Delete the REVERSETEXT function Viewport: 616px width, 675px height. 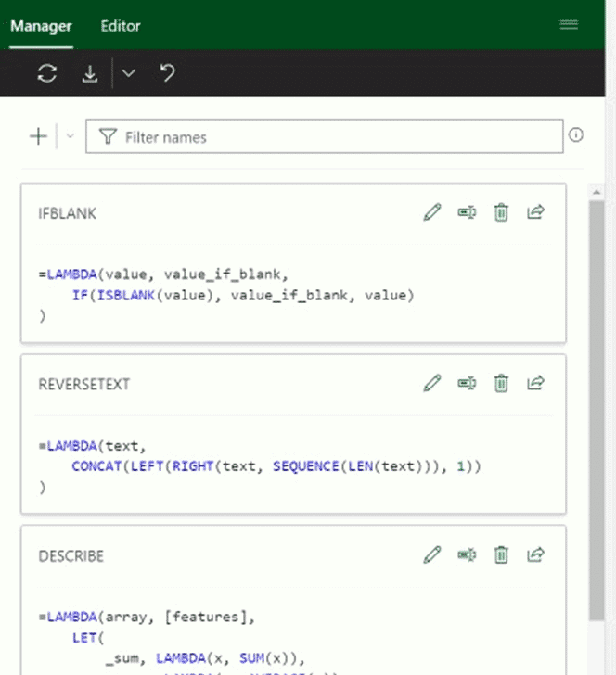[x=501, y=383]
